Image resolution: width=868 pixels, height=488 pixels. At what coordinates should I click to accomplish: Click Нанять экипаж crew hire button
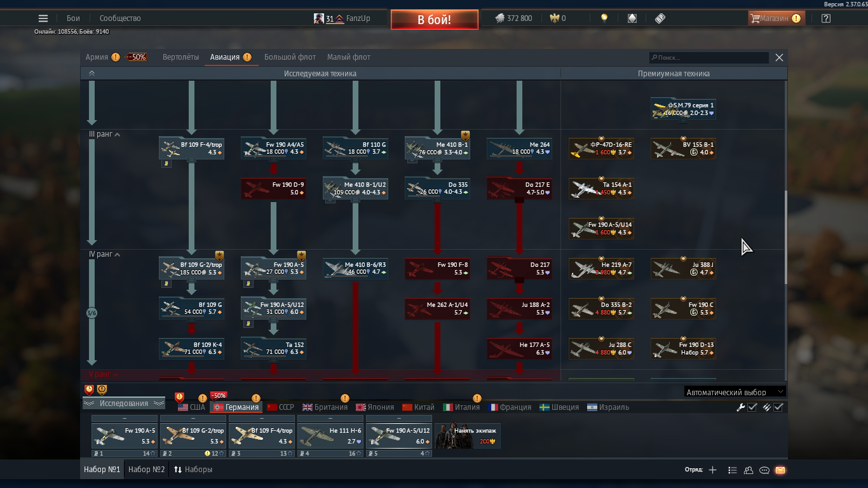468,436
